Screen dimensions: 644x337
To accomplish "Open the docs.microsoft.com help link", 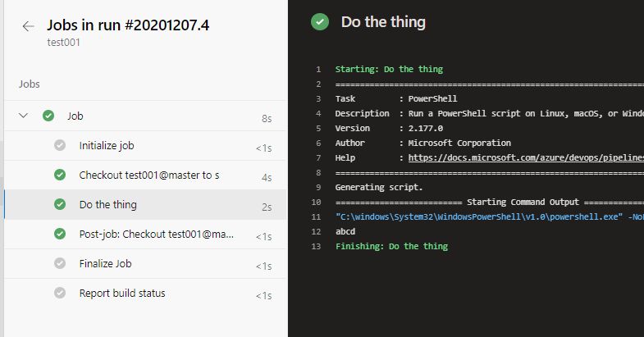I will point(525,157).
